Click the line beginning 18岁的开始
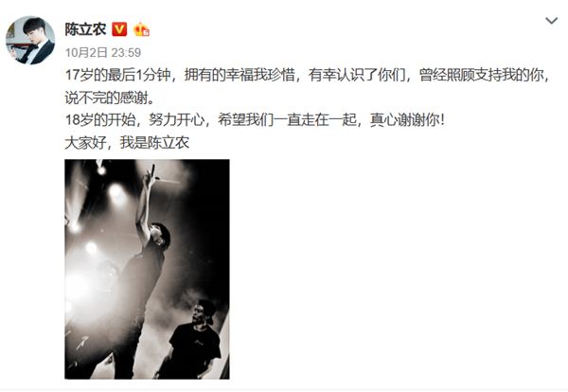Image resolution: width=568 pixels, height=392 pixels. (255, 120)
